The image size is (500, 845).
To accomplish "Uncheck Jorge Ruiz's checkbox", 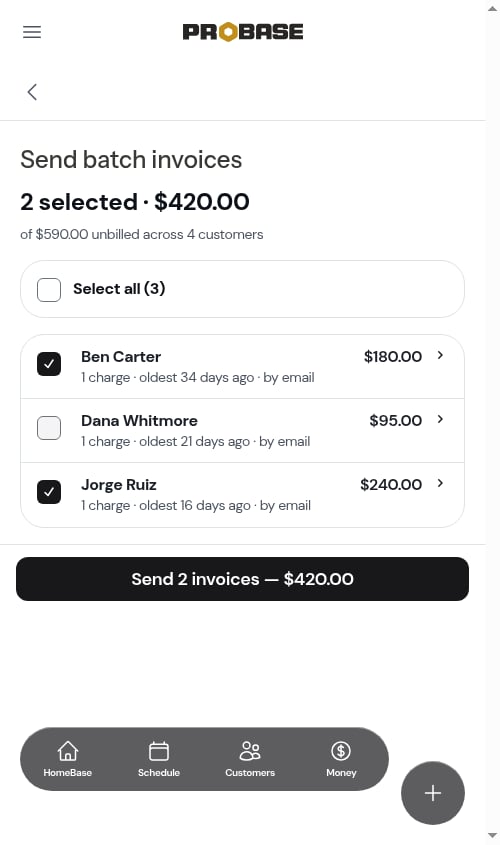I will point(49,492).
